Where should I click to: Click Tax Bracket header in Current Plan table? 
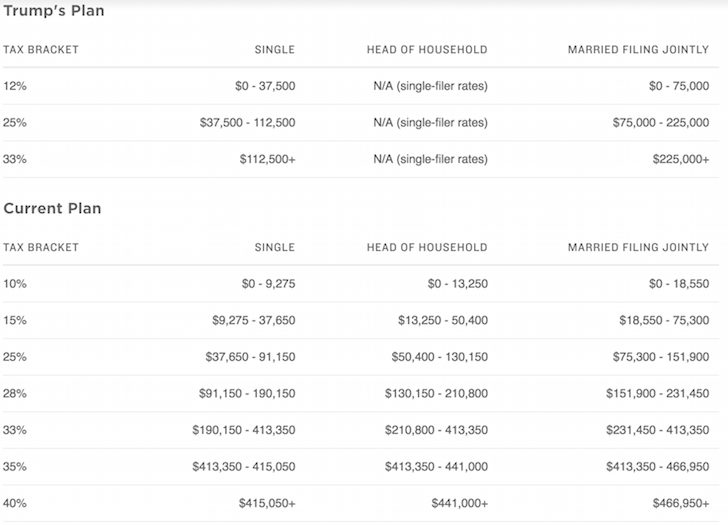pos(41,247)
